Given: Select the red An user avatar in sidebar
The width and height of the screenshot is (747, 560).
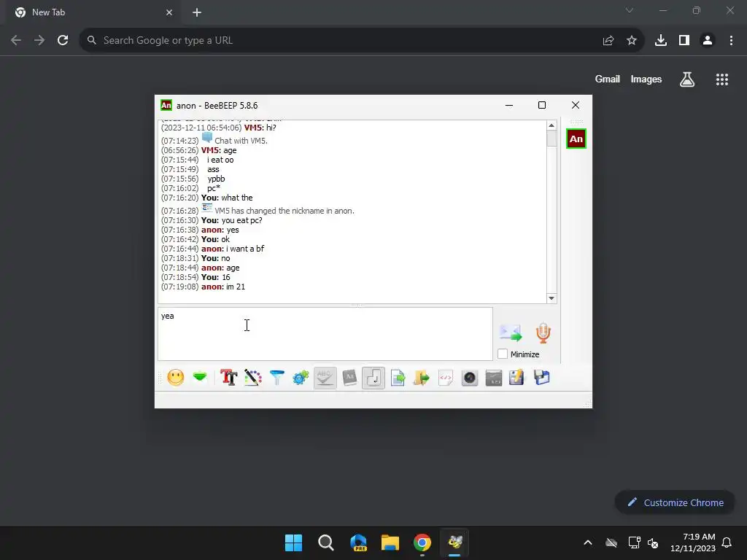Looking at the screenshot, I should [576, 139].
